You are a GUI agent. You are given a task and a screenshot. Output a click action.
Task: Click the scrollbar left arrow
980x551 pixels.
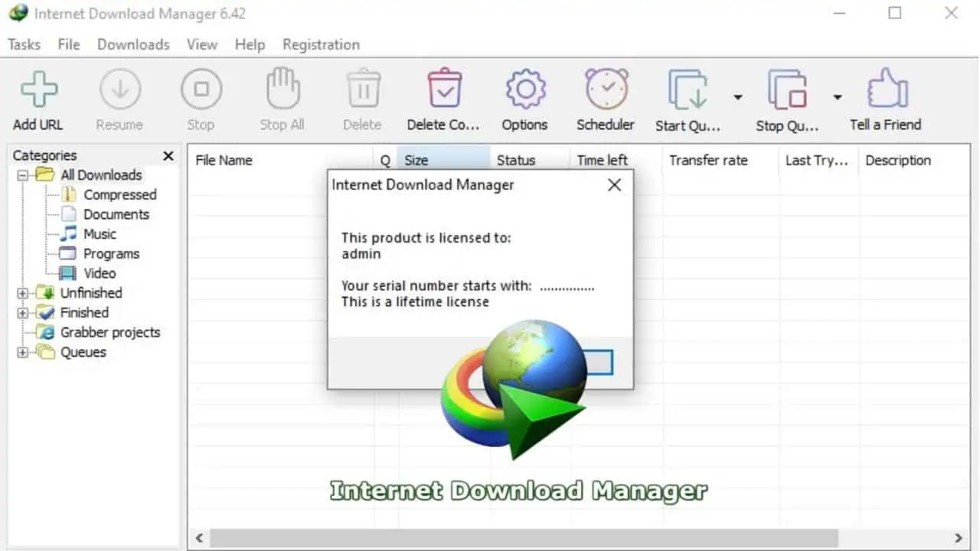pyautogui.click(x=198, y=538)
